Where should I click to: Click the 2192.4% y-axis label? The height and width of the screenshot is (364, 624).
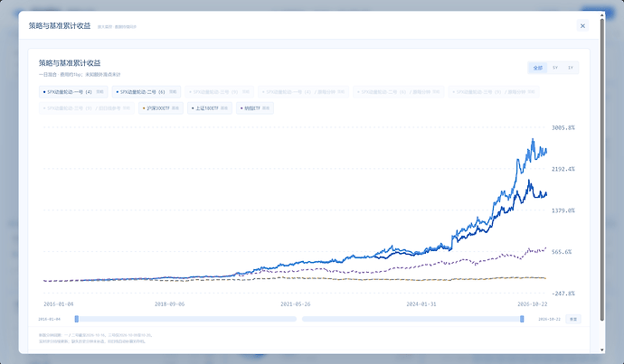tap(563, 169)
